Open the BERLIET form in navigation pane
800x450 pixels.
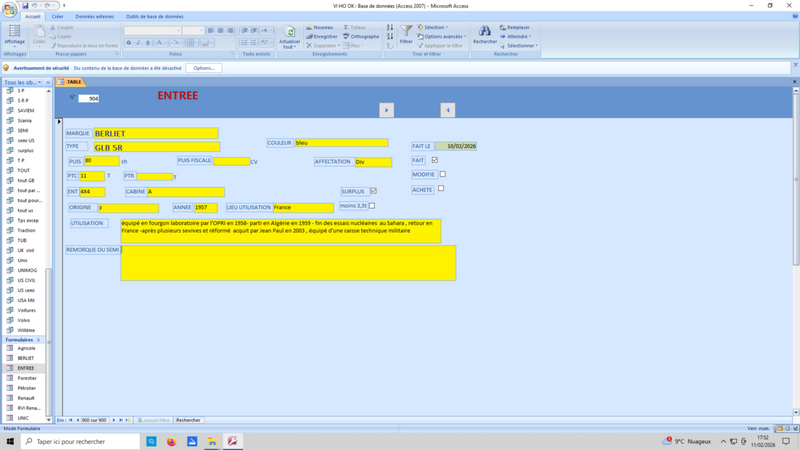click(x=25, y=358)
